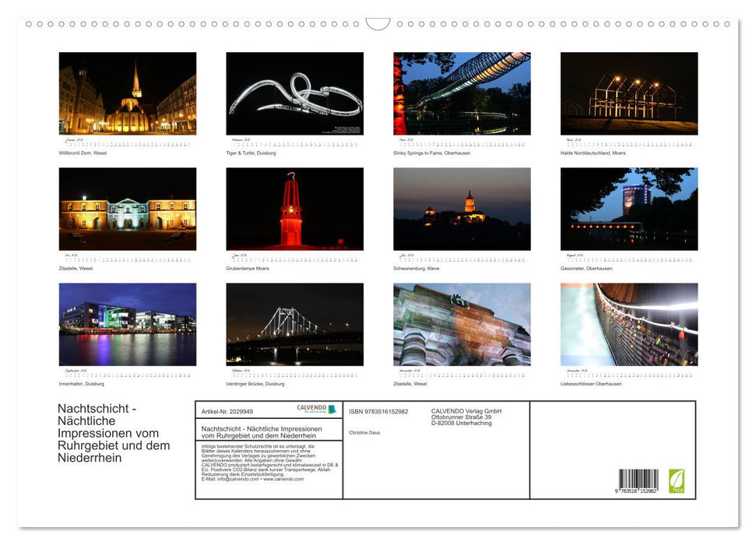This screenshot has width=756, height=545.
Task: Click the red Grubenlampe Moers photo
Action: click(x=294, y=209)
